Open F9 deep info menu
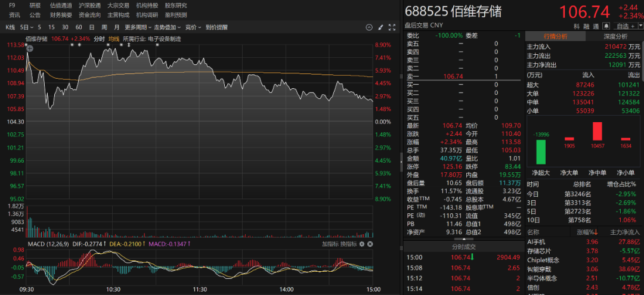The width and height of the screenshot is (644, 295). click(13, 6)
